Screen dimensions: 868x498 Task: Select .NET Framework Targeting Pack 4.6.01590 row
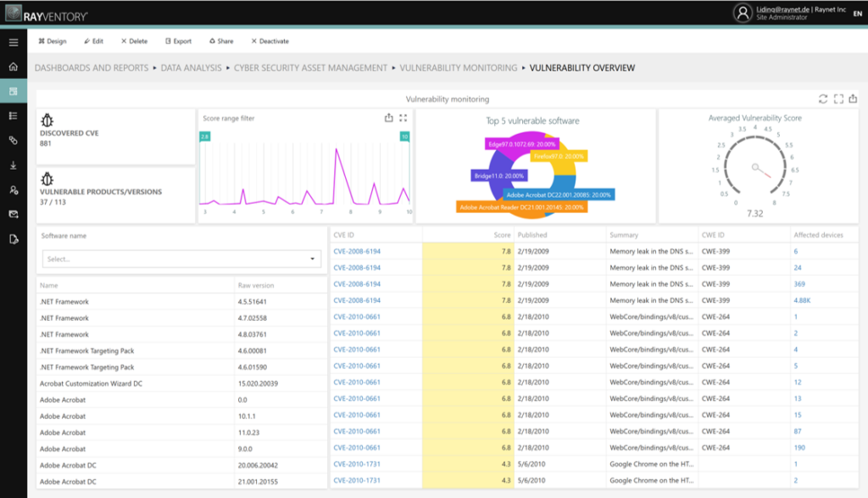click(x=181, y=368)
